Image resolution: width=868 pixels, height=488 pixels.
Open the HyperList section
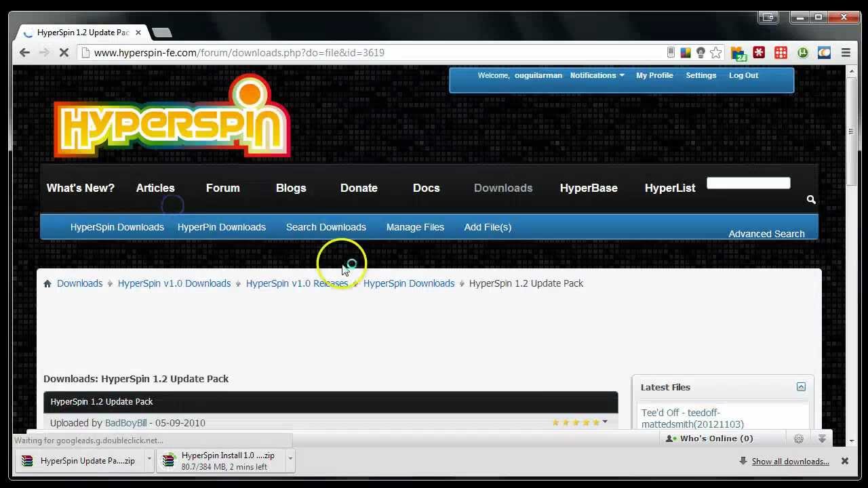point(670,188)
